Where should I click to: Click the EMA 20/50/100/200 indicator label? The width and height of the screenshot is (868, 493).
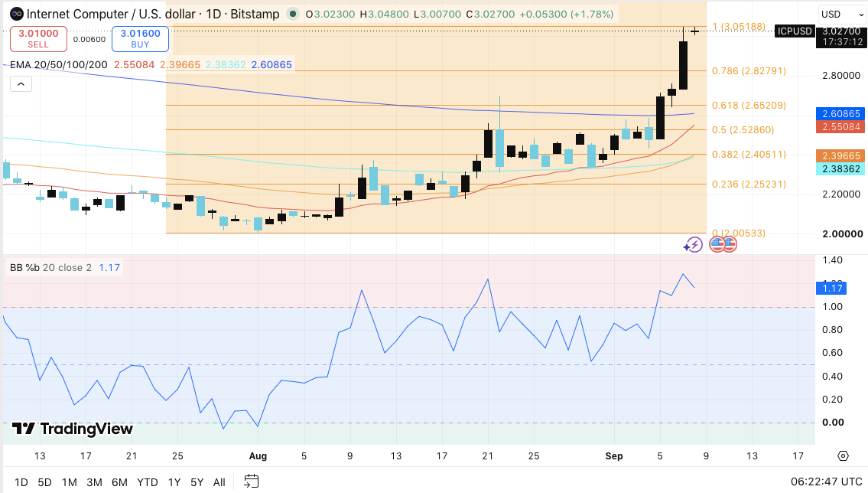pyautogui.click(x=59, y=65)
